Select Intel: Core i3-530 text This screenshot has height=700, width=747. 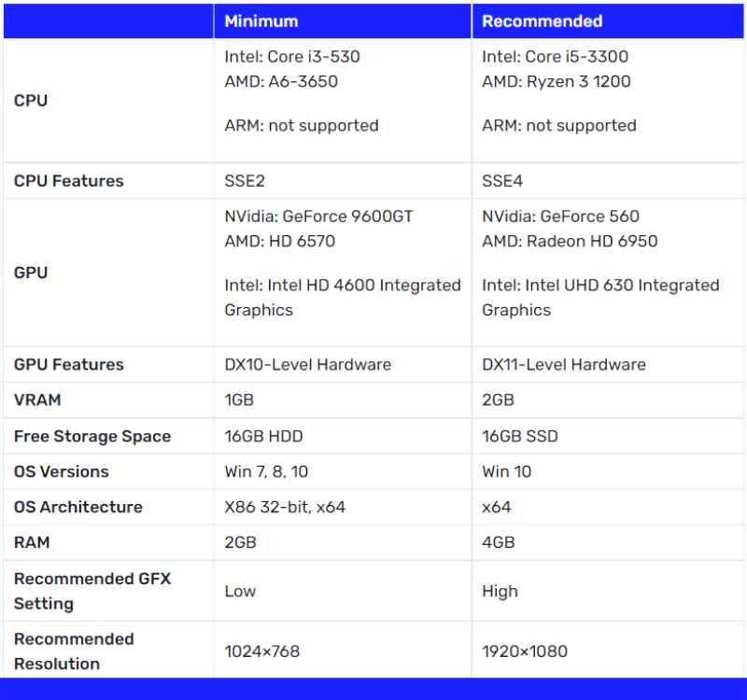click(292, 57)
